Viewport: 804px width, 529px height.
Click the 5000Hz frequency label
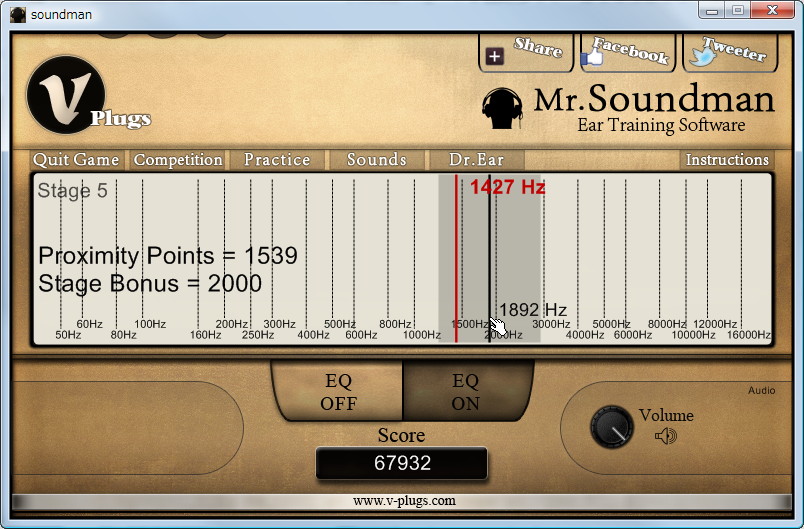point(612,324)
